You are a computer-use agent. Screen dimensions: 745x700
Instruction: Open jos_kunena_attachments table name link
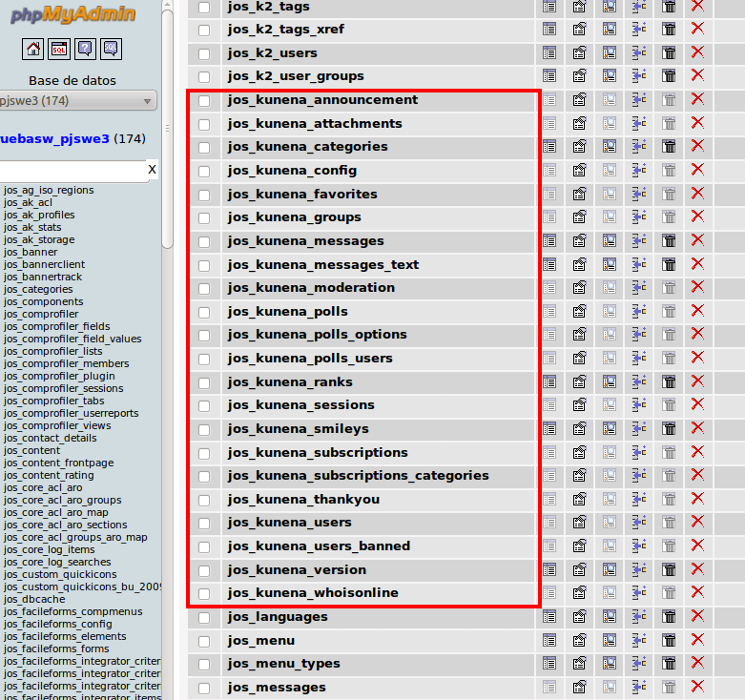[x=315, y=123]
